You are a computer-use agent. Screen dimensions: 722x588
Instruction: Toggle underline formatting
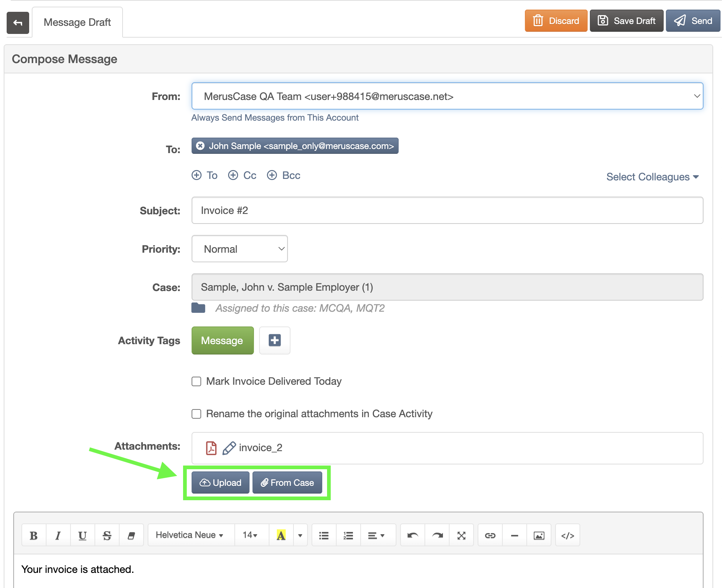(82, 535)
